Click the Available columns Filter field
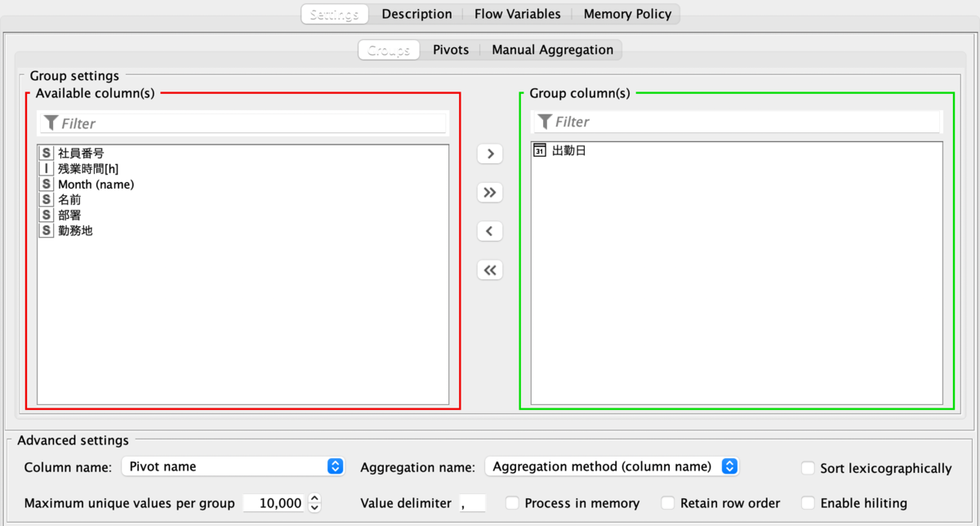 tap(243, 123)
